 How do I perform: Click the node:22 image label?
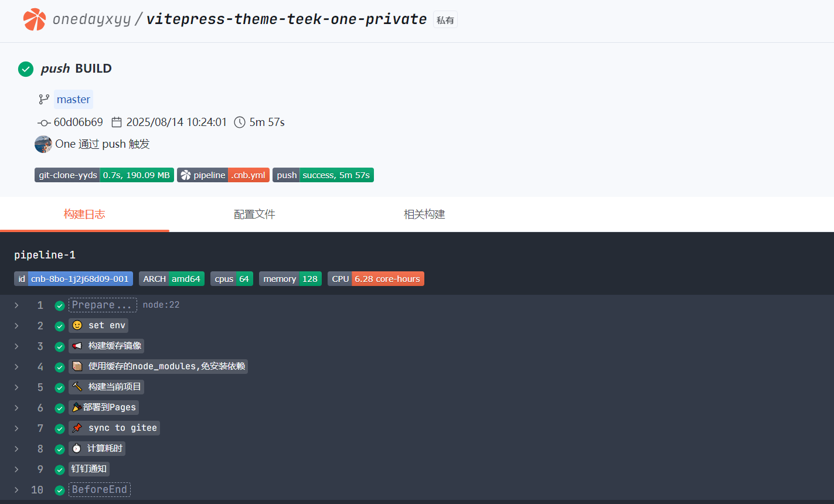(161, 305)
